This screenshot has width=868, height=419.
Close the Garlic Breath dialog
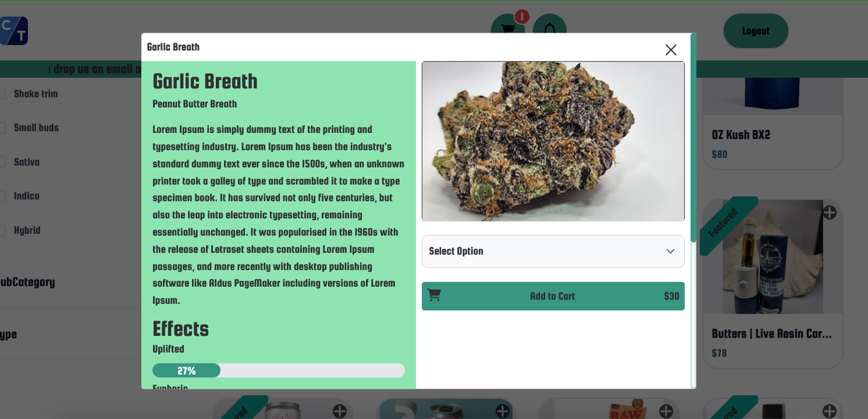pyautogui.click(x=671, y=50)
